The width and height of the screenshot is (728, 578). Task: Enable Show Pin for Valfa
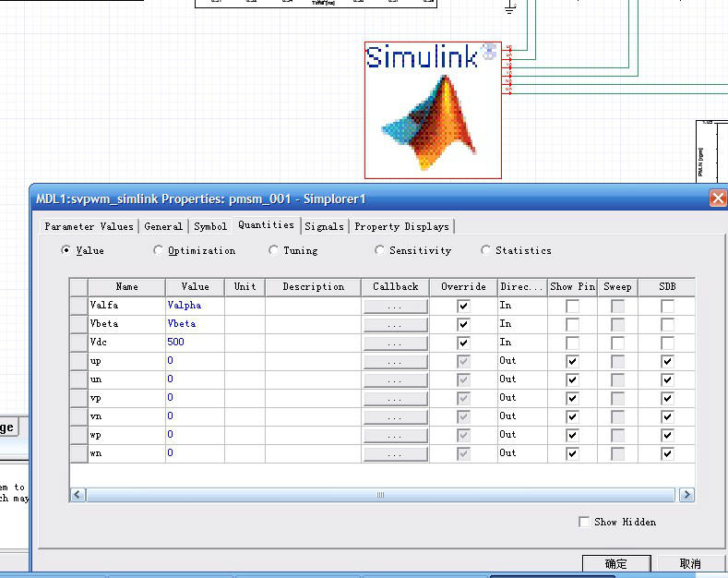572,306
